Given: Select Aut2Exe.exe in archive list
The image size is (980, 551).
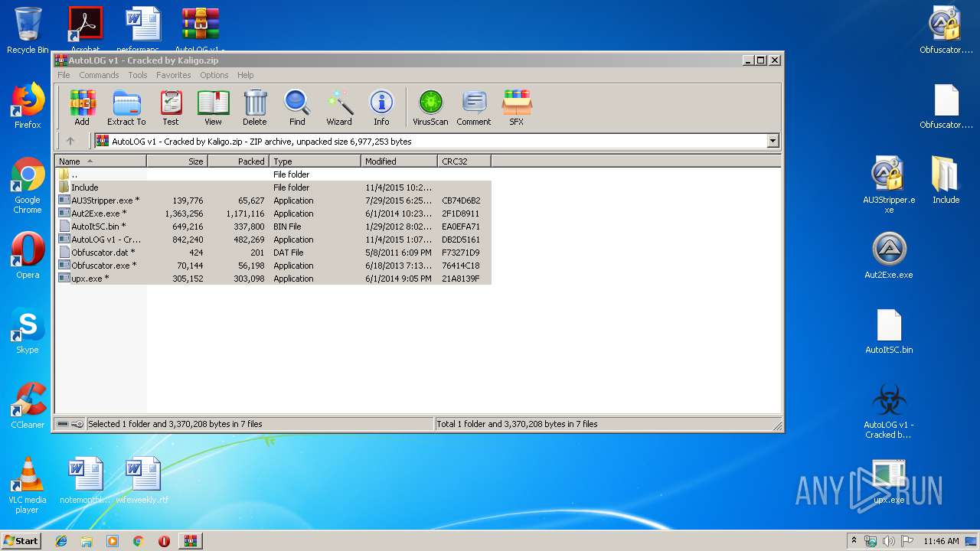Looking at the screenshot, I should pos(273,214).
